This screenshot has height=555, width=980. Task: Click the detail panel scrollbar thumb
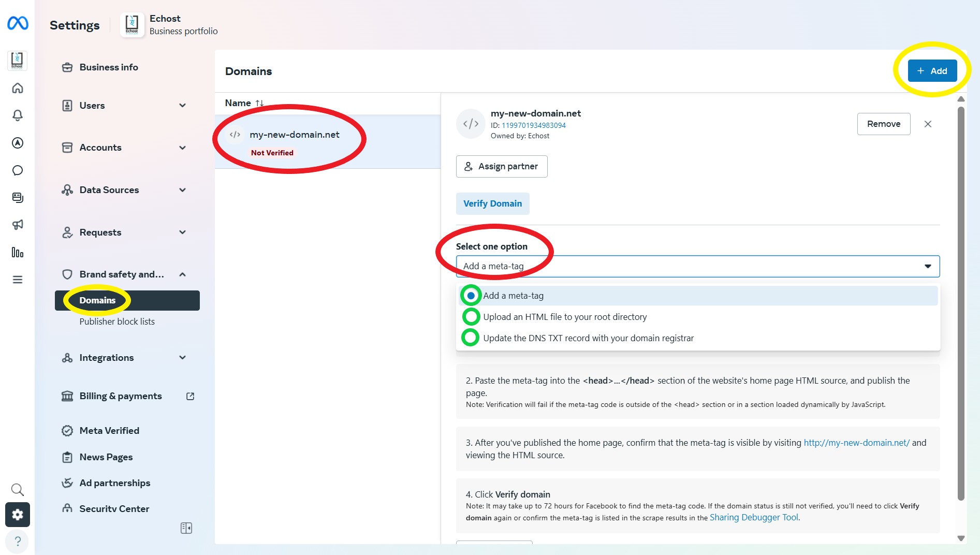961,303
